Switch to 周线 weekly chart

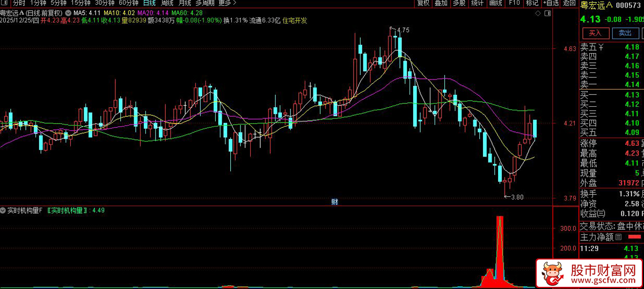pos(166,3)
